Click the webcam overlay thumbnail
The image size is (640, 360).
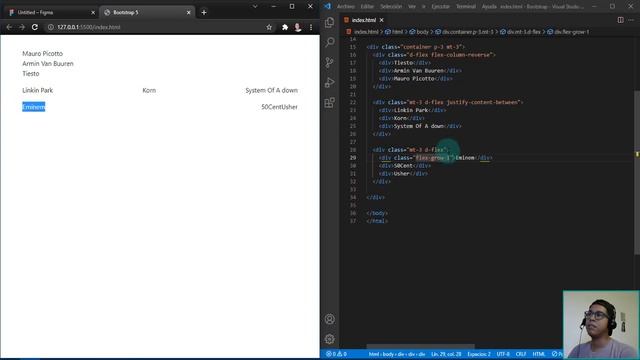pyautogui.click(x=601, y=324)
